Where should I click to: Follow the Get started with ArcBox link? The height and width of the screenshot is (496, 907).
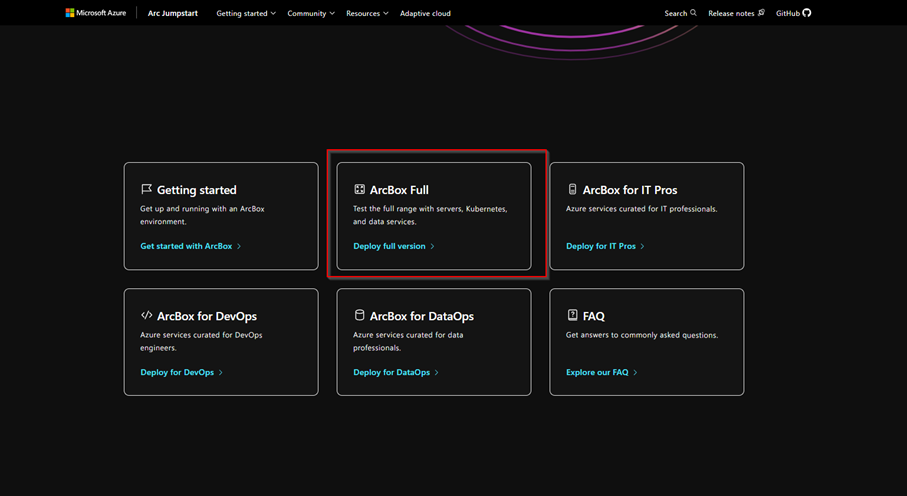[190, 246]
